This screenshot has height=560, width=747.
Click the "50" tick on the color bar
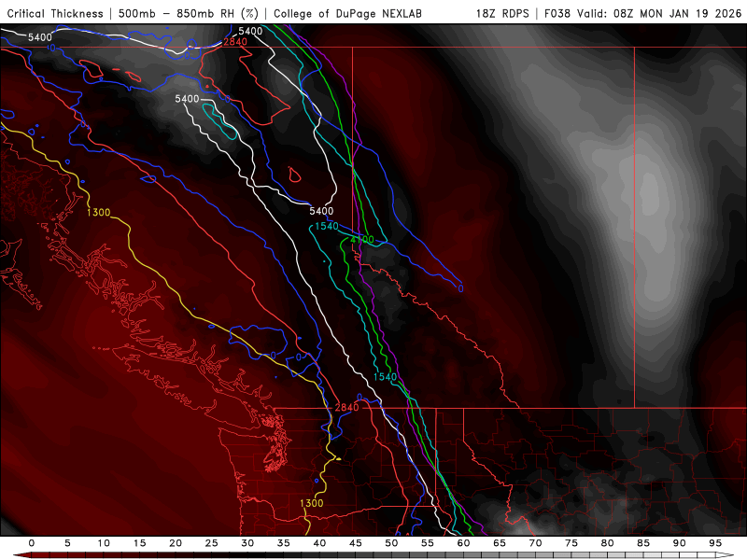coord(391,543)
